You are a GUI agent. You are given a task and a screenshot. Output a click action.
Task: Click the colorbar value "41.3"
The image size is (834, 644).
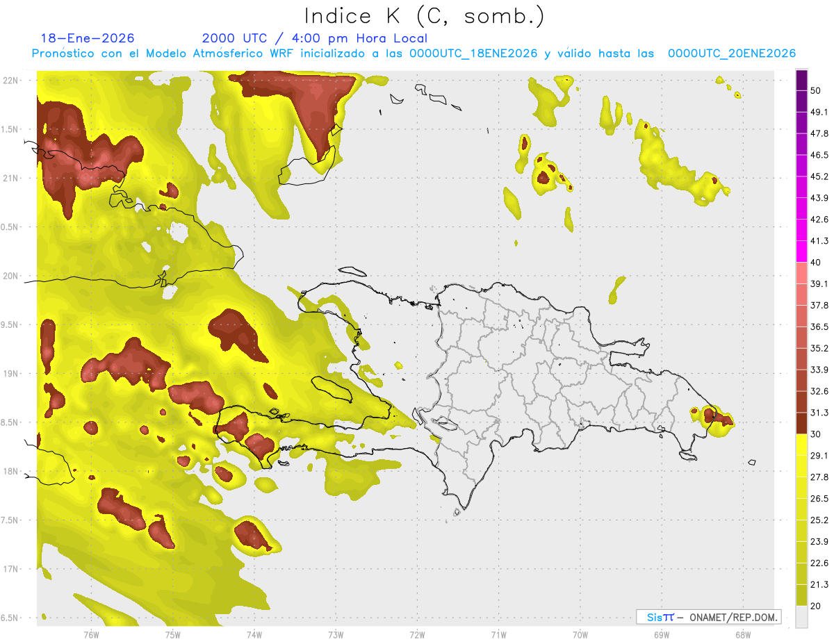tap(819, 241)
